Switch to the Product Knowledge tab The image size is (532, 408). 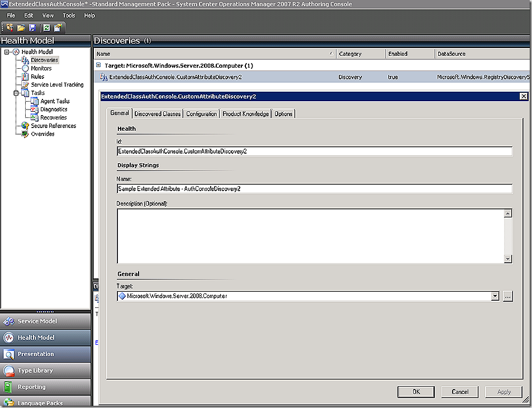click(x=246, y=113)
